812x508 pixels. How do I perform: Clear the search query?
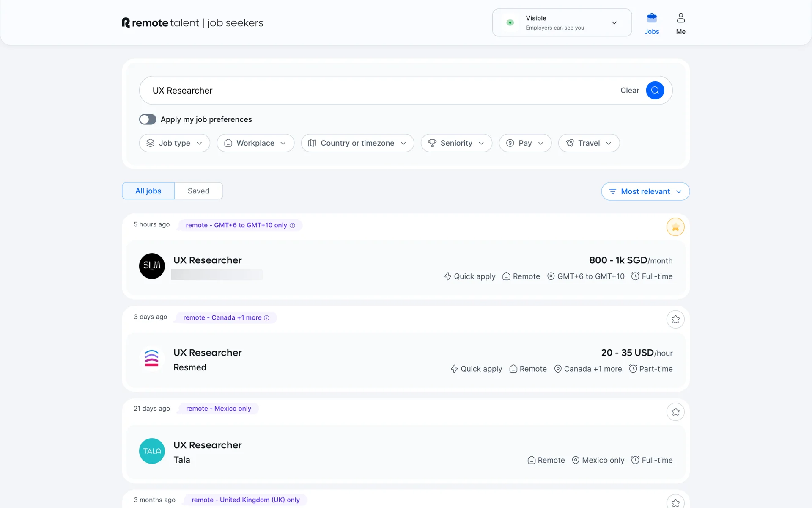pyautogui.click(x=629, y=91)
